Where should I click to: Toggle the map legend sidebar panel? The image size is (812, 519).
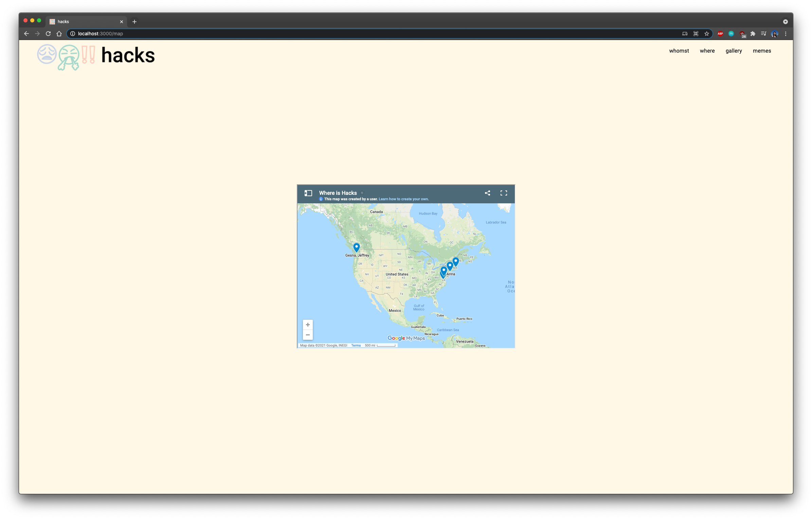[x=308, y=193]
